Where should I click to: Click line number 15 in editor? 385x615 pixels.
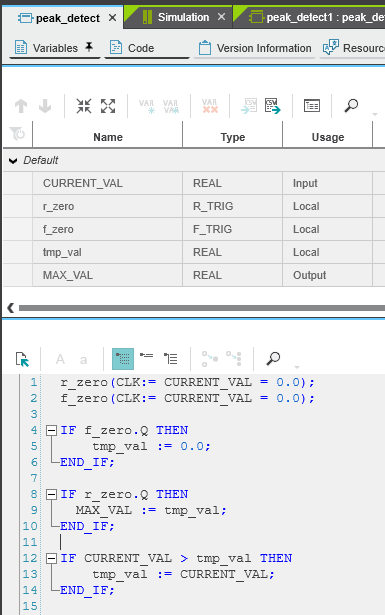point(30,606)
